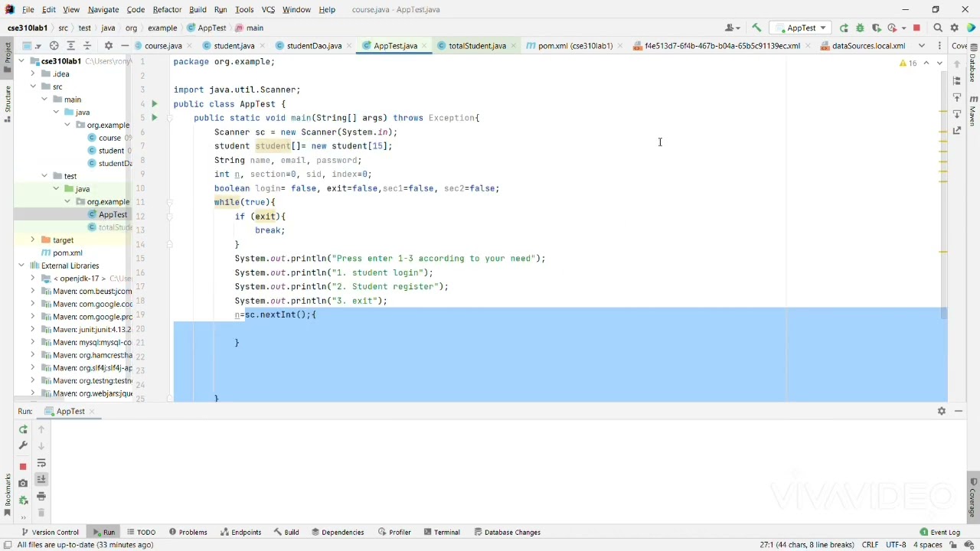The width and height of the screenshot is (980, 551).
Task: Modify run configuration wrench icon
Action: [23, 445]
